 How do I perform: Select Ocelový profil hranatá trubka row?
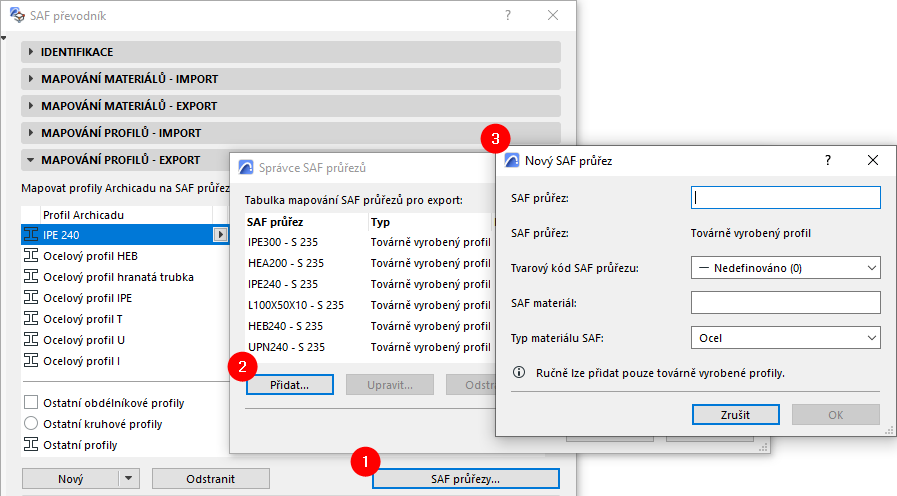click(x=125, y=277)
